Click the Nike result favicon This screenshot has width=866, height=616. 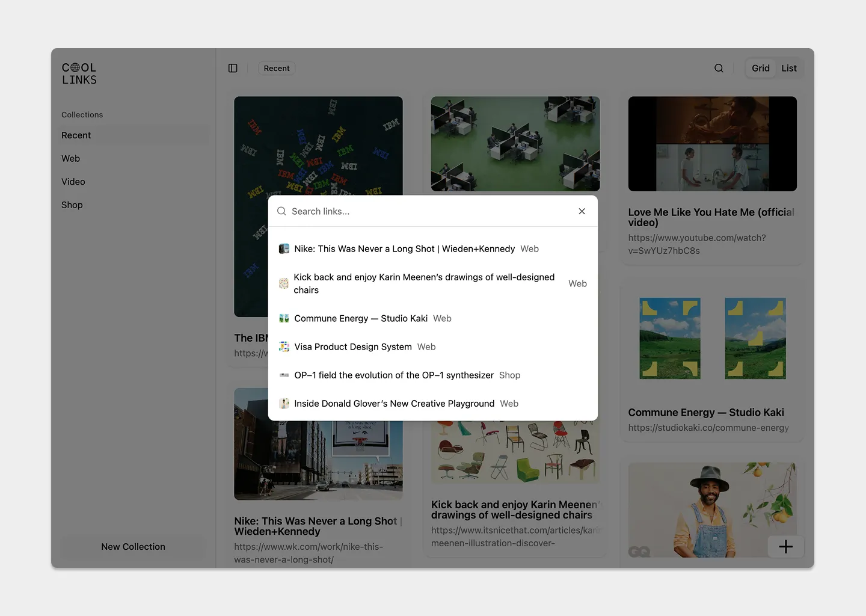click(x=284, y=248)
